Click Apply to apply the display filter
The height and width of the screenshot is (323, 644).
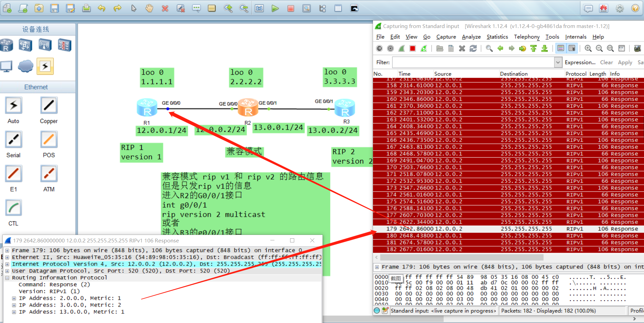(625, 62)
